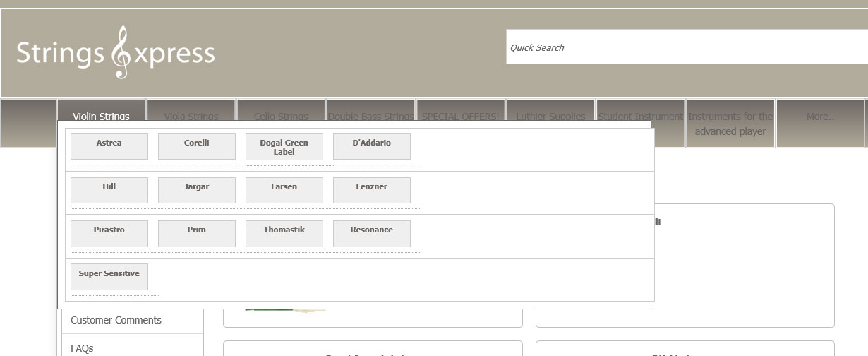Open Instruments for the advanced player
Image resolution: width=868 pixels, height=356 pixels.
click(x=730, y=124)
